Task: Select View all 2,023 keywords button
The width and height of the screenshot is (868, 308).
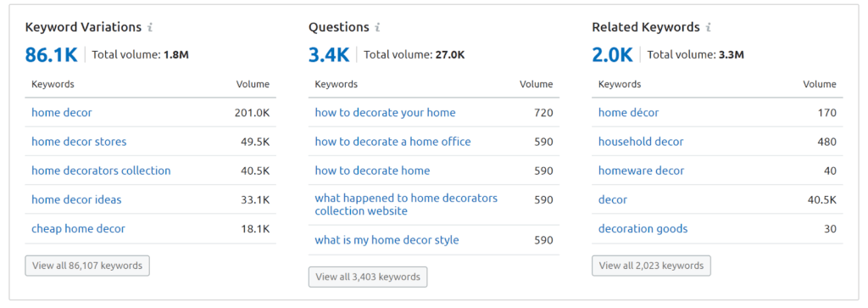Action: (x=652, y=266)
